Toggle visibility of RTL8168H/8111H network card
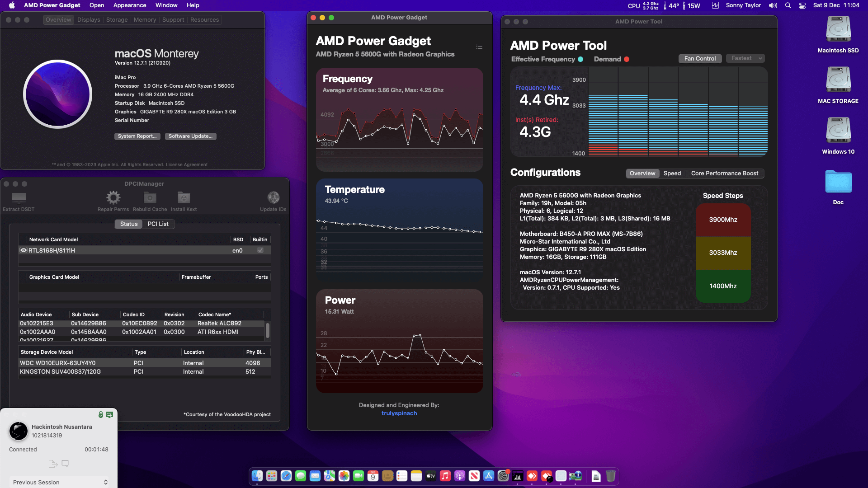 tap(23, 250)
